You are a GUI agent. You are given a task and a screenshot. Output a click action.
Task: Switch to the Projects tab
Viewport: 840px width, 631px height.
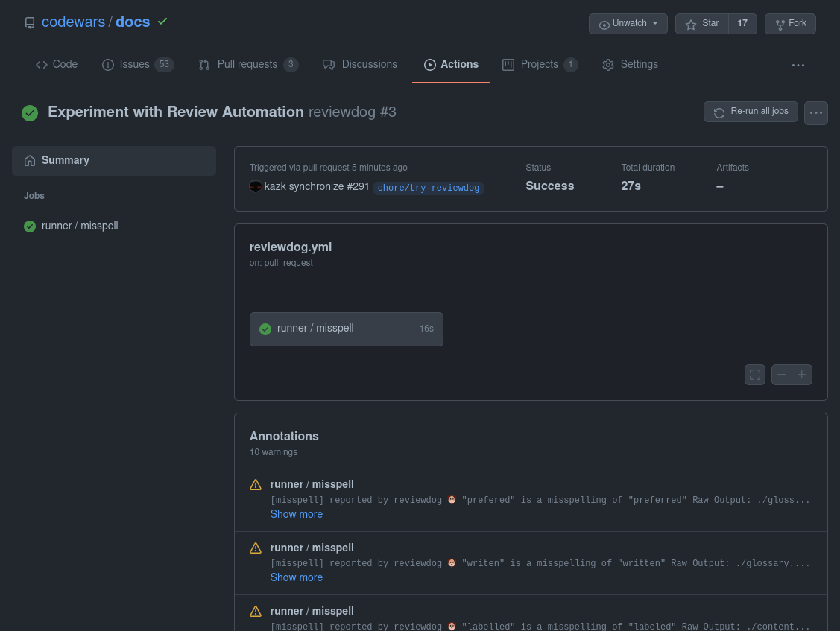(x=540, y=64)
